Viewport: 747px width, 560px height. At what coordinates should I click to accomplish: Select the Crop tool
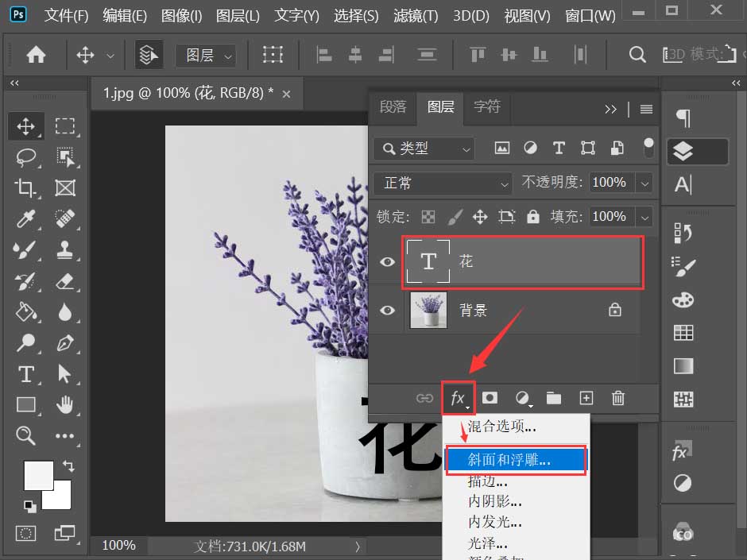click(x=26, y=188)
